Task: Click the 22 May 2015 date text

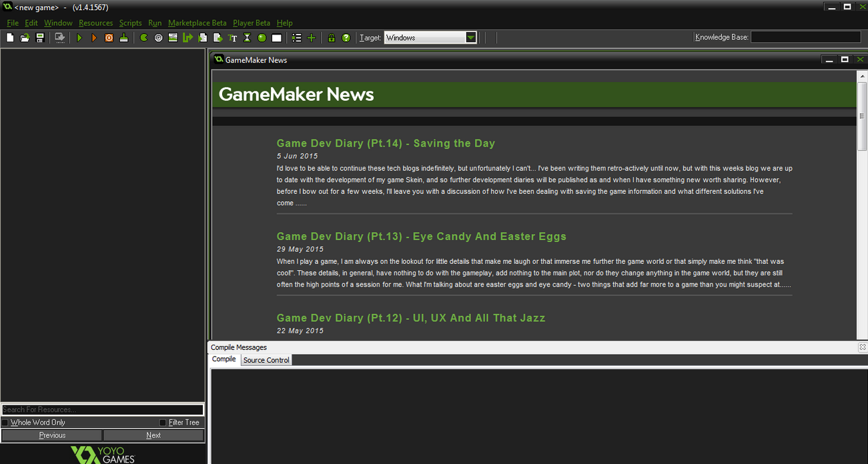Action: (300, 331)
